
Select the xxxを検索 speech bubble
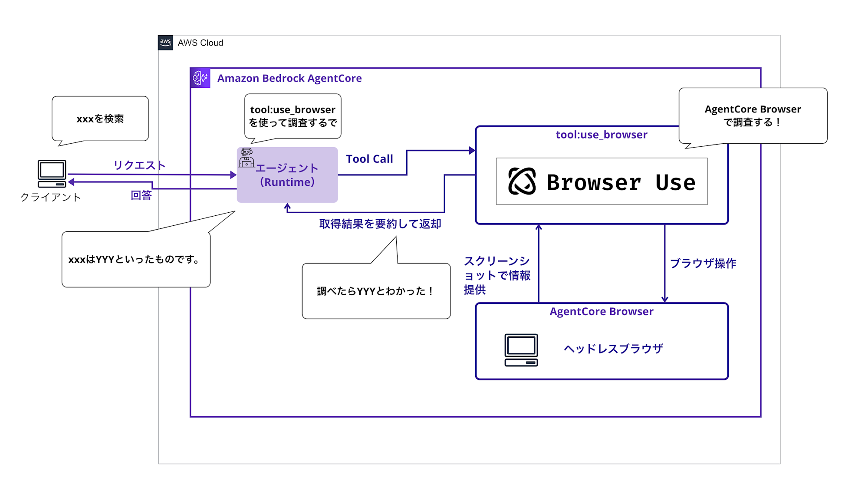tap(100, 119)
